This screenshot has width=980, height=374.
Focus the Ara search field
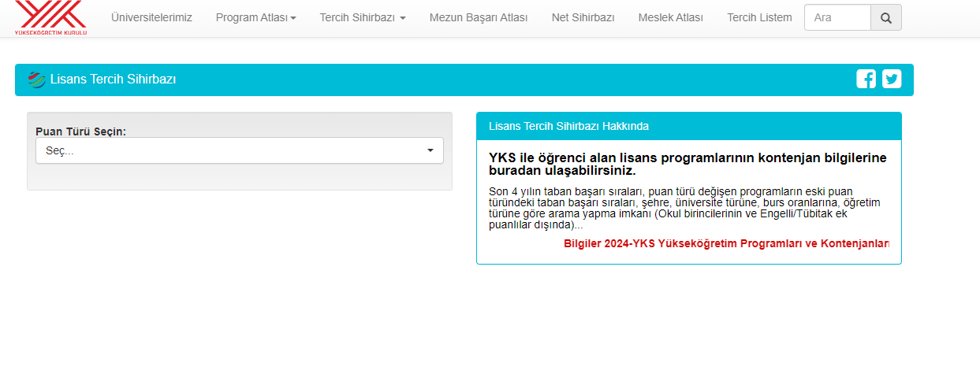tap(837, 17)
